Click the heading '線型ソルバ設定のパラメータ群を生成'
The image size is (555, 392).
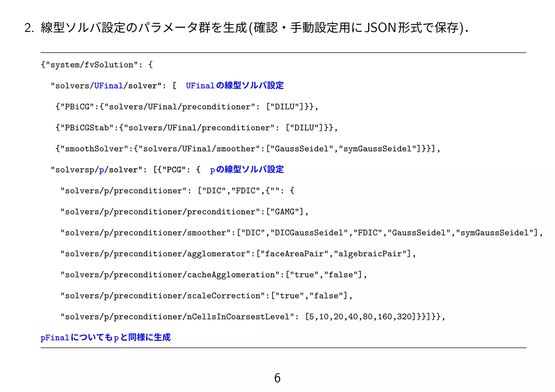tap(144, 28)
